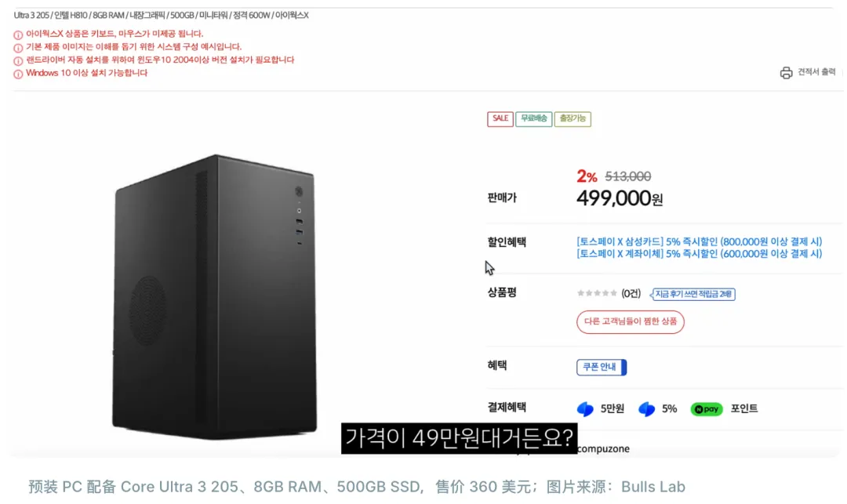This screenshot has width=847, height=504.
Task: Click the (0건) review count
Action: pyautogui.click(x=631, y=294)
